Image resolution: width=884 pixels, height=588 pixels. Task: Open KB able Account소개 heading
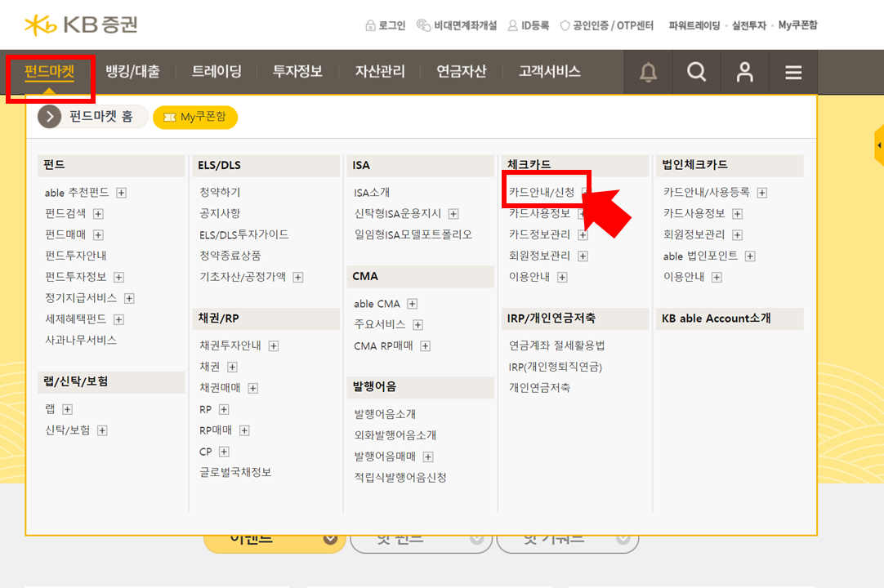click(716, 318)
